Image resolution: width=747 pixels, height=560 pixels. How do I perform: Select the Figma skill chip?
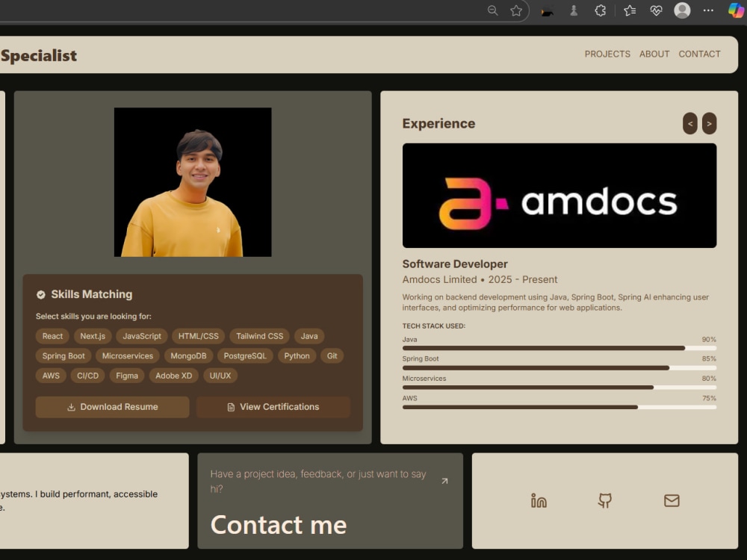[x=127, y=376]
